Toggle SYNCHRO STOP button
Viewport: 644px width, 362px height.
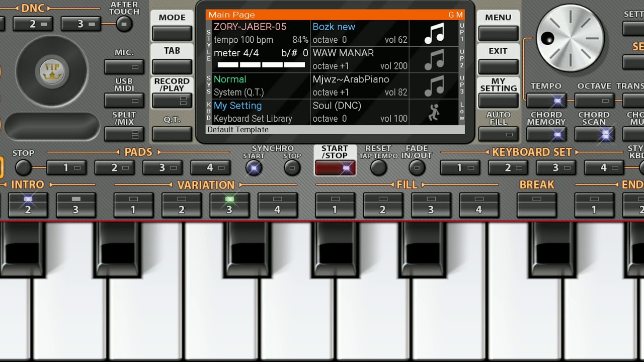coord(292,167)
